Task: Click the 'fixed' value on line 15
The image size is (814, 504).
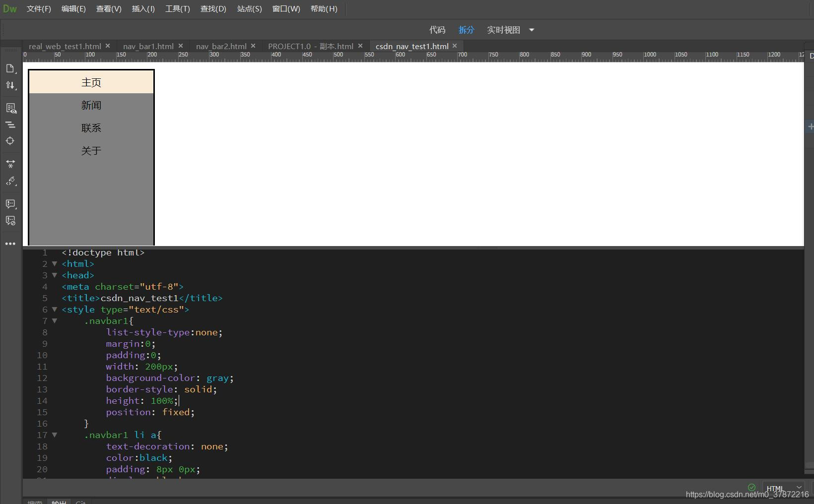Action: [176, 412]
